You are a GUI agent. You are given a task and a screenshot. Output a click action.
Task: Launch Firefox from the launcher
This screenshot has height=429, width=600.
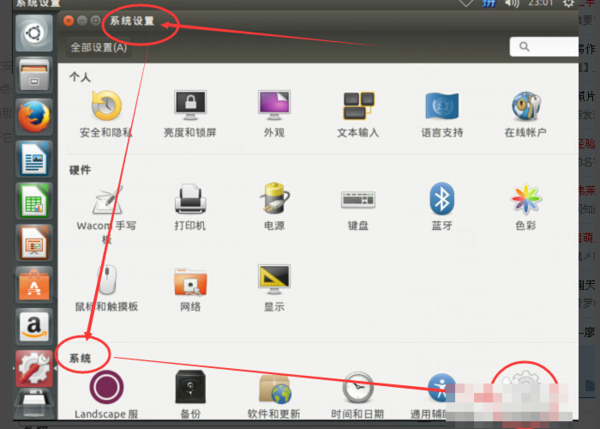pyautogui.click(x=34, y=116)
